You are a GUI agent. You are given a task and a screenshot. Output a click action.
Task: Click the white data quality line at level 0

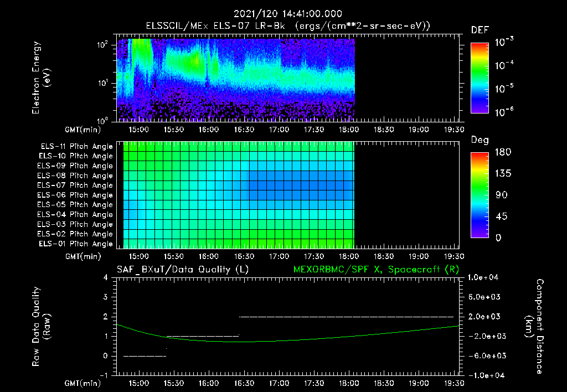(x=145, y=356)
